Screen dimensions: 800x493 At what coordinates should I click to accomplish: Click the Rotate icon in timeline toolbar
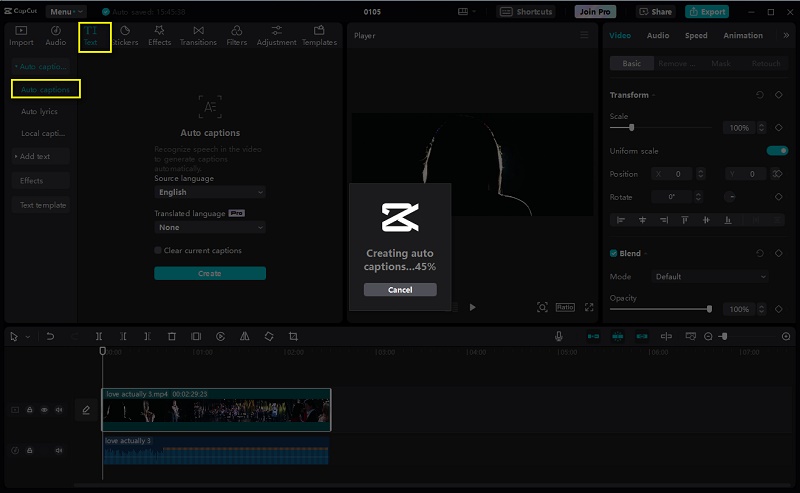269,336
